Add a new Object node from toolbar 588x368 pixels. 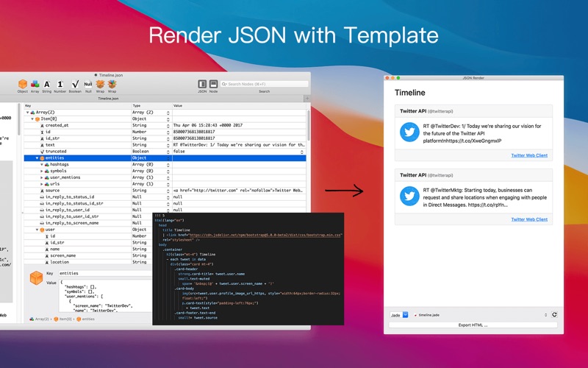click(x=23, y=85)
